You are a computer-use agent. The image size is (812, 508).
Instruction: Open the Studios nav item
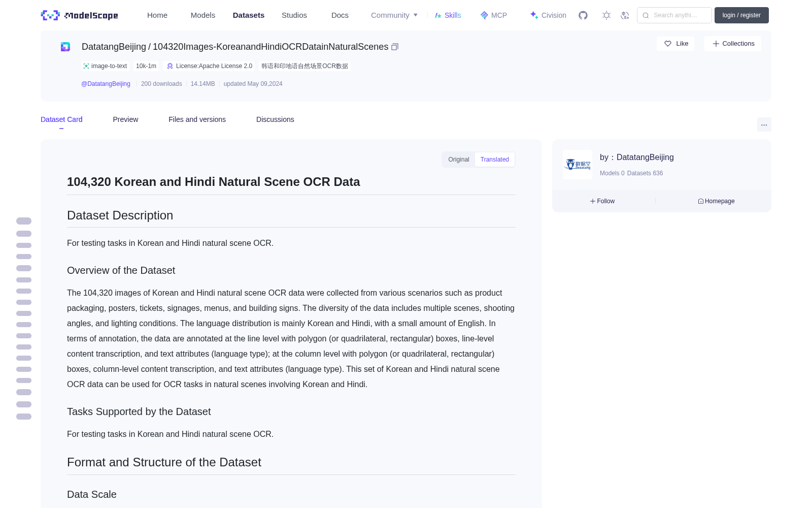[x=294, y=15]
